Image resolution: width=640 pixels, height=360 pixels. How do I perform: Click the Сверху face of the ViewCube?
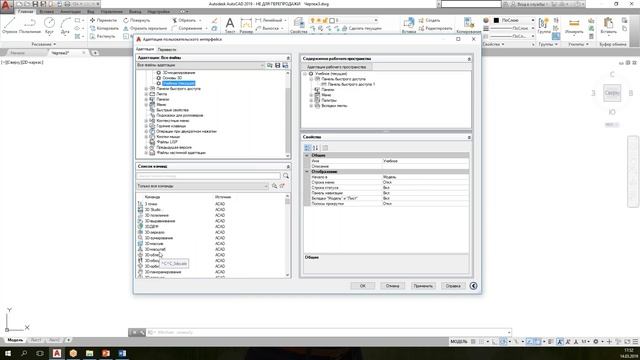(x=612, y=93)
